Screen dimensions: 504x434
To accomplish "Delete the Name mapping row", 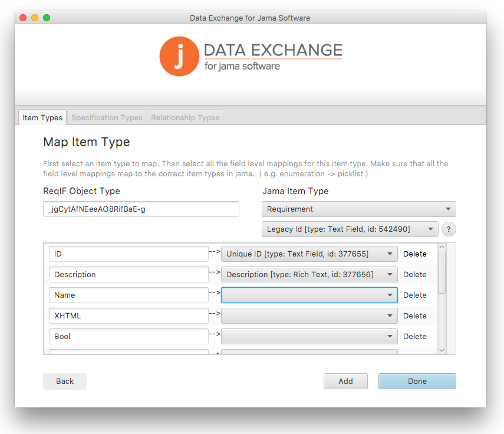I will tap(414, 295).
